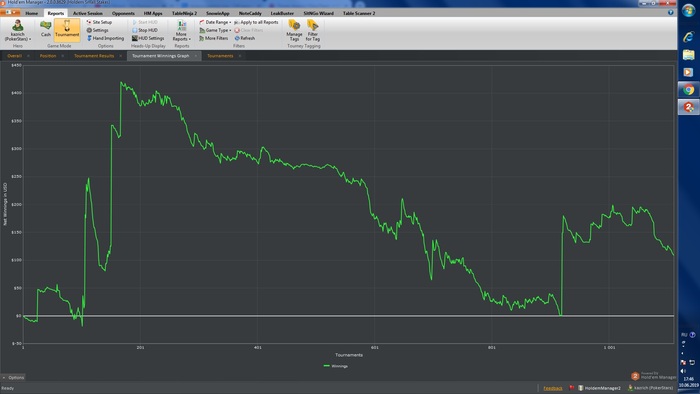Click HoldemManager2 in the status bar

pos(599,388)
